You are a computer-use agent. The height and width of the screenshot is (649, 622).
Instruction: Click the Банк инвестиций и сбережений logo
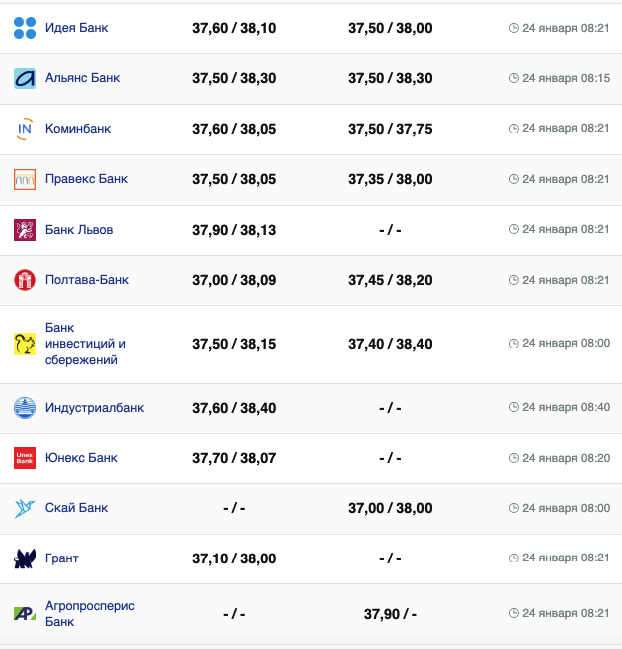[x=25, y=344]
